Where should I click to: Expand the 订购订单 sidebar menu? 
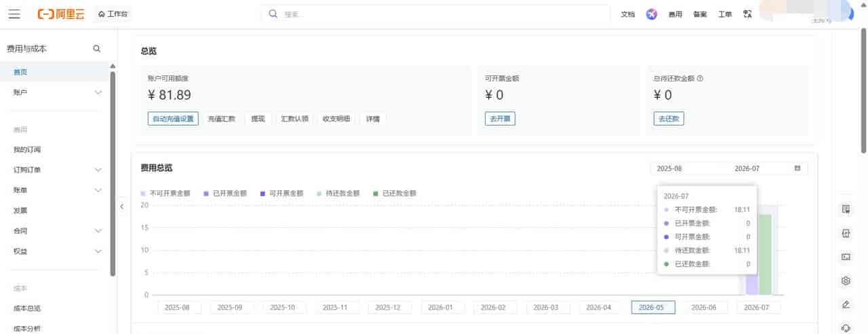click(58, 170)
